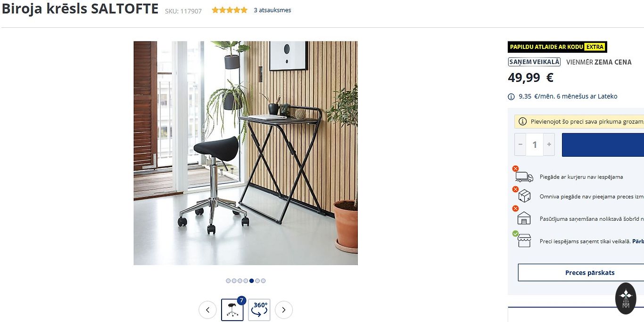Select the last carousel dot
This screenshot has height=322, width=644.
click(263, 281)
